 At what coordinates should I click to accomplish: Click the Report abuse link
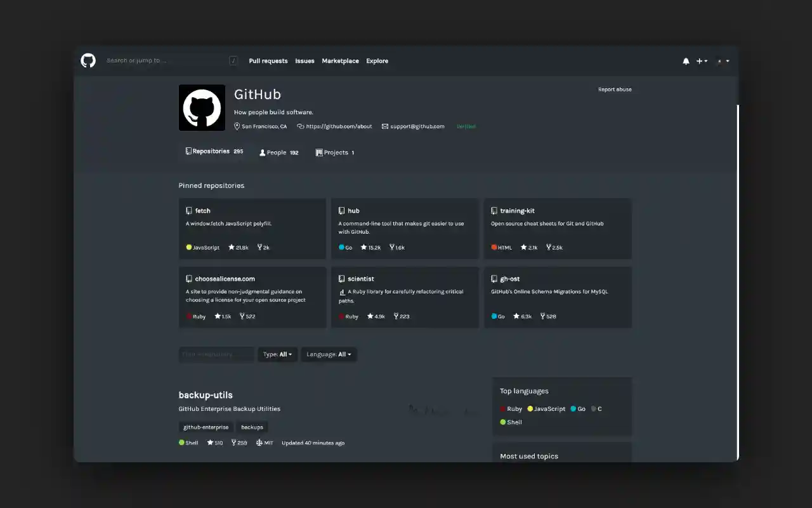(615, 90)
